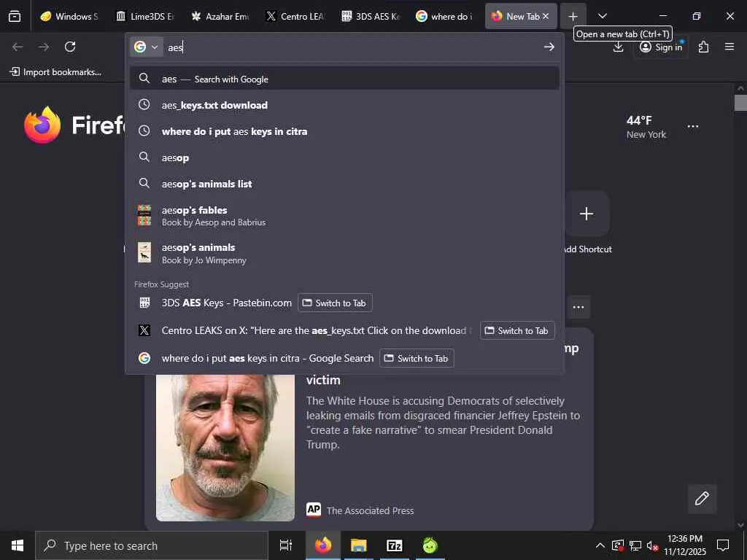This screenshot has height=560, width=747.
Task: Close the New Tab tab
Action: (546, 16)
